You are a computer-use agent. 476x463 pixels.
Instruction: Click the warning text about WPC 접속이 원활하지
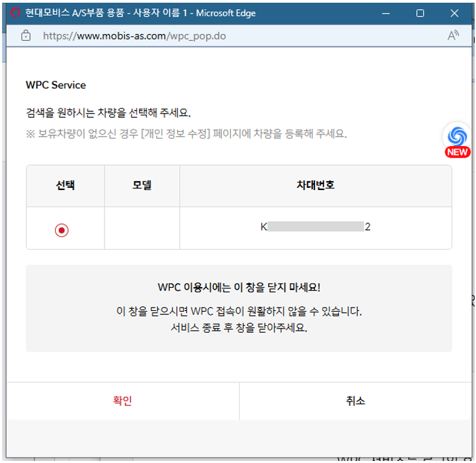[x=239, y=312]
